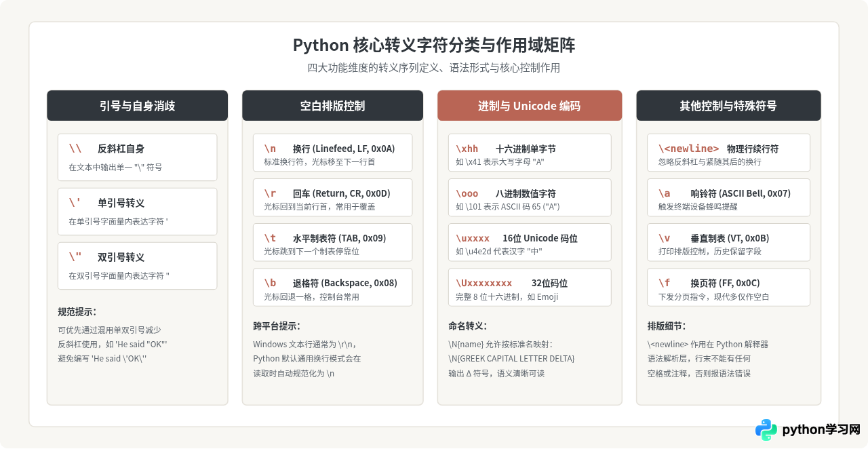Viewport: 868px width, 449px height.
Task: Click the description '触发终端设备蜂鸣提醒'
Action: click(x=698, y=207)
